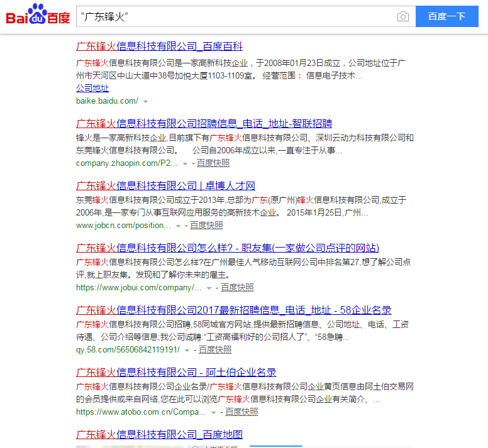Expand dropdown arrow next to atobo.com.cn URL

[x=213, y=412]
